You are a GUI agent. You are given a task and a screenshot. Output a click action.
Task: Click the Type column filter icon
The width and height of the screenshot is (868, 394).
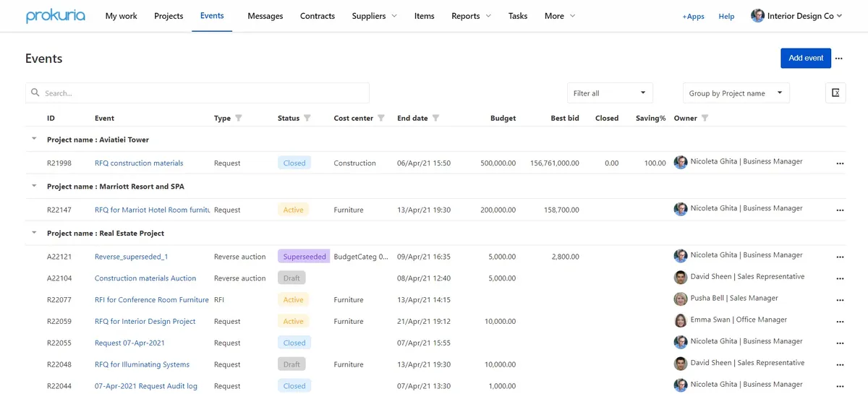tap(239, 119)
